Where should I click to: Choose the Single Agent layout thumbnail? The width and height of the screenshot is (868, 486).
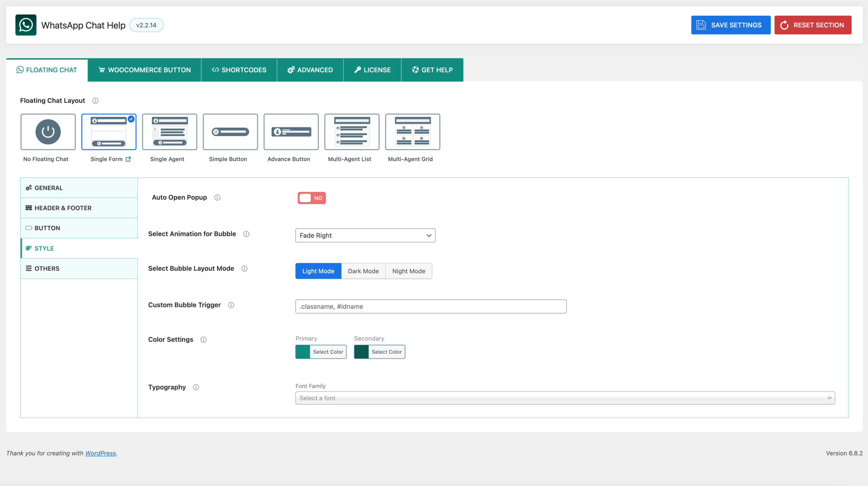point(170,132)
